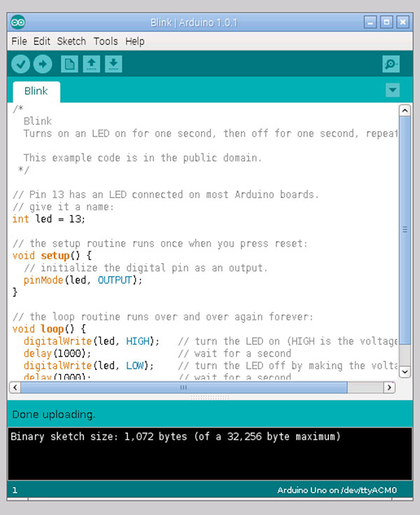Screen dimensions: 420x515
Task: Open the File menu
Action: tap(19, 41)
